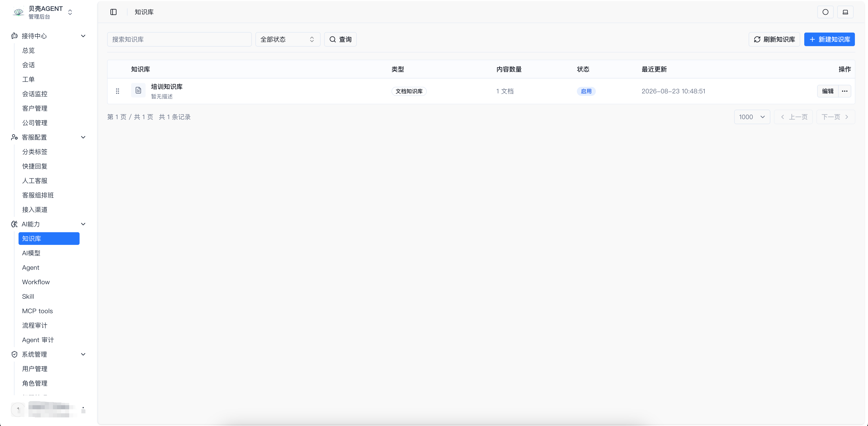Screen dimensions: 868x426
Task: Collapse the 客服配置 menu group
Action: pyautogui.click(x=83, y=137)
